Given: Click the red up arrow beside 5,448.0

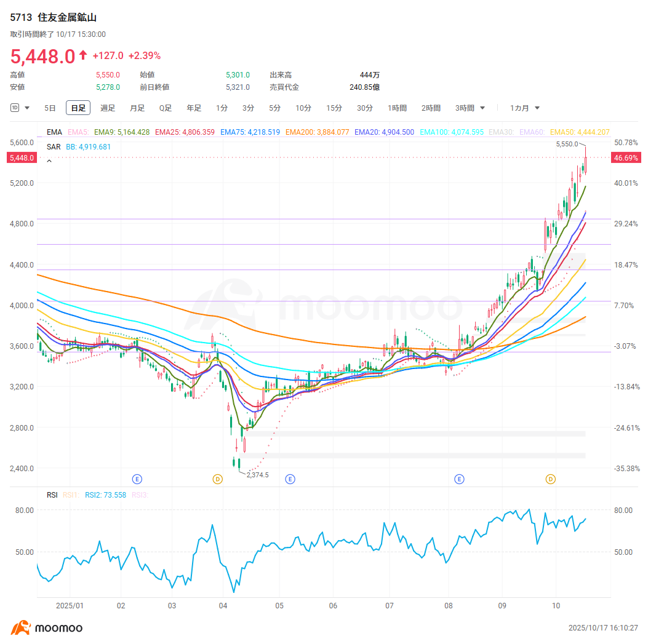Looking at the screenshot, I should [83, 55].
